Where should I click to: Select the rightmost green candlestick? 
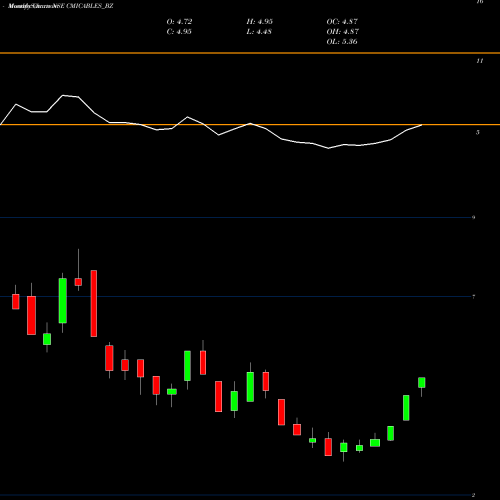pyautogui.click(x=422, y=383)
